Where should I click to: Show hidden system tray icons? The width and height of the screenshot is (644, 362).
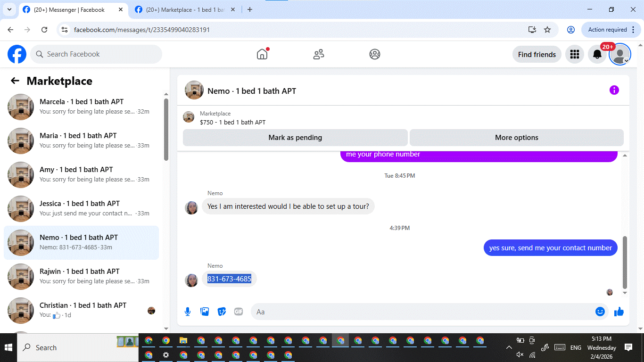tap(509, 348)
